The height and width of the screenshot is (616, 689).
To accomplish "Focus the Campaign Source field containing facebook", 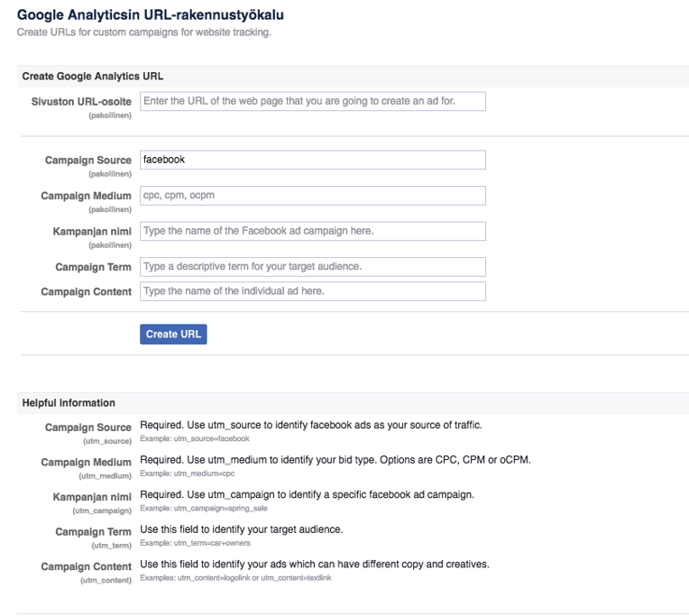I will click(x=313, y=160).
